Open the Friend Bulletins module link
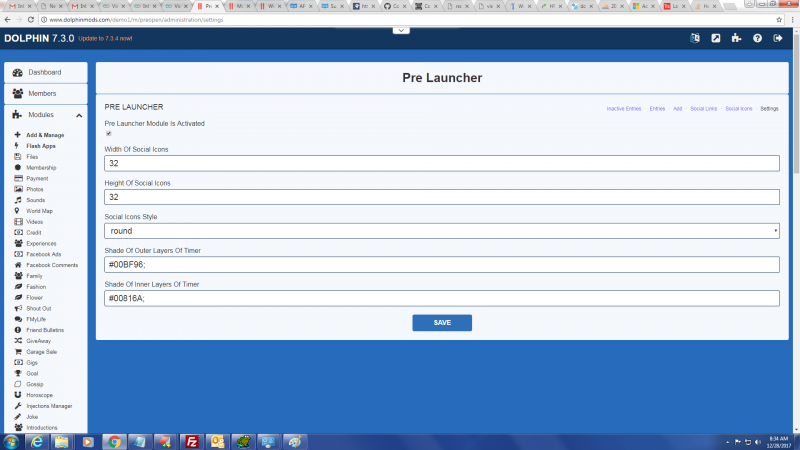The width and height of the screenshot is (800, 450). [45, 330]
